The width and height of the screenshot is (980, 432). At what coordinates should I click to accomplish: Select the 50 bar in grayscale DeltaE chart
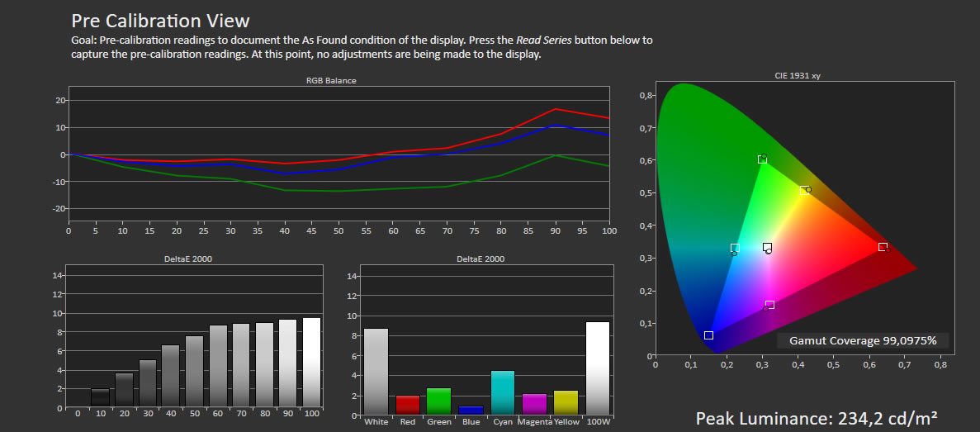point(194,372)
